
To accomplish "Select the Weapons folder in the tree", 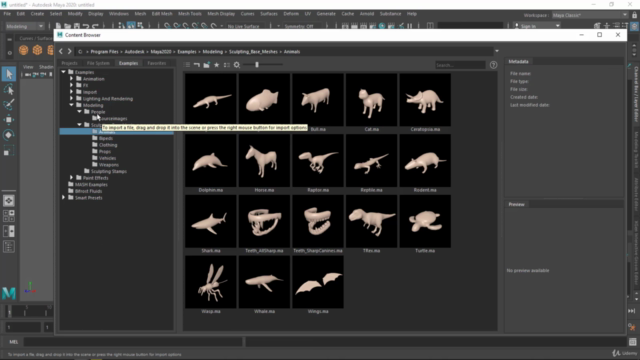I will 109,164.
